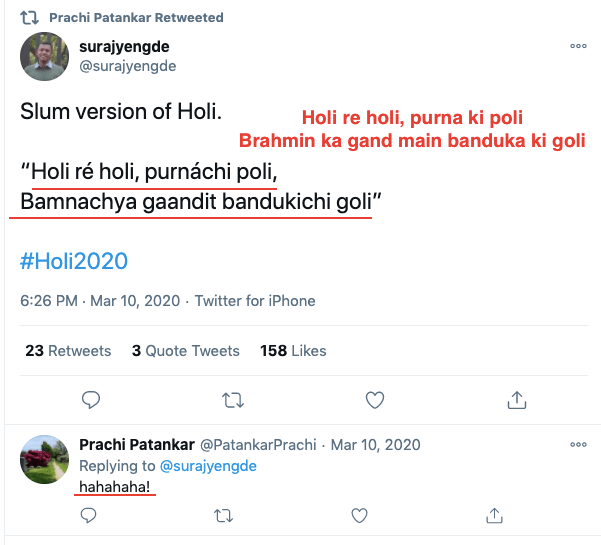601x545 pixels.
Task: Open more options for main tweet
Action: [578, 46]
